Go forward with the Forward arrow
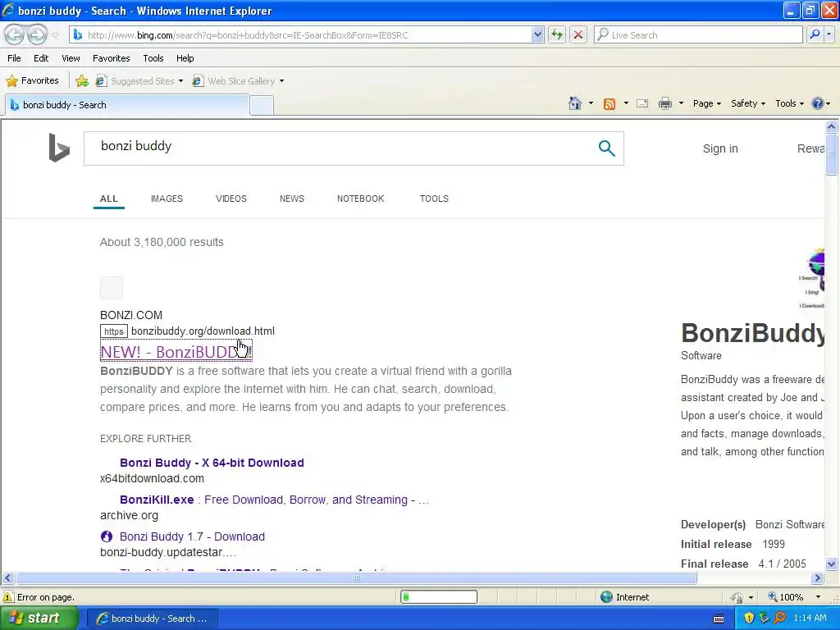Screen dimensions: 840x630 (37, 34)
